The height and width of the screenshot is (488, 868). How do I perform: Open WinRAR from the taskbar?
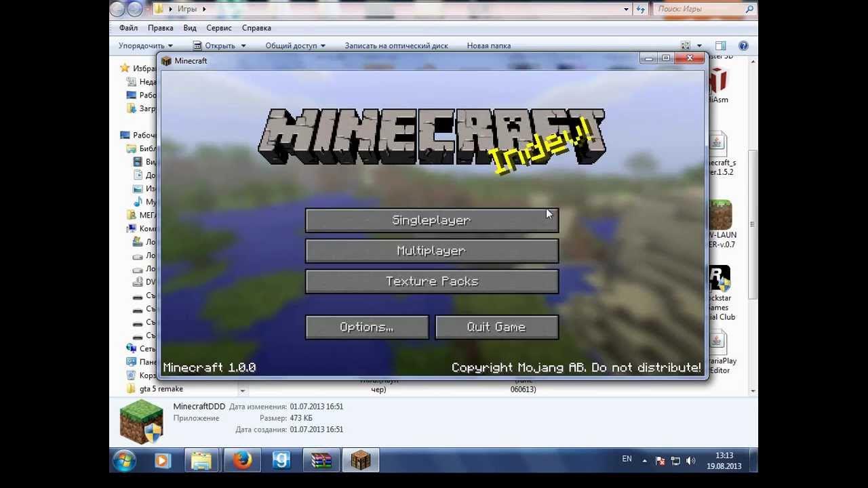321,461
